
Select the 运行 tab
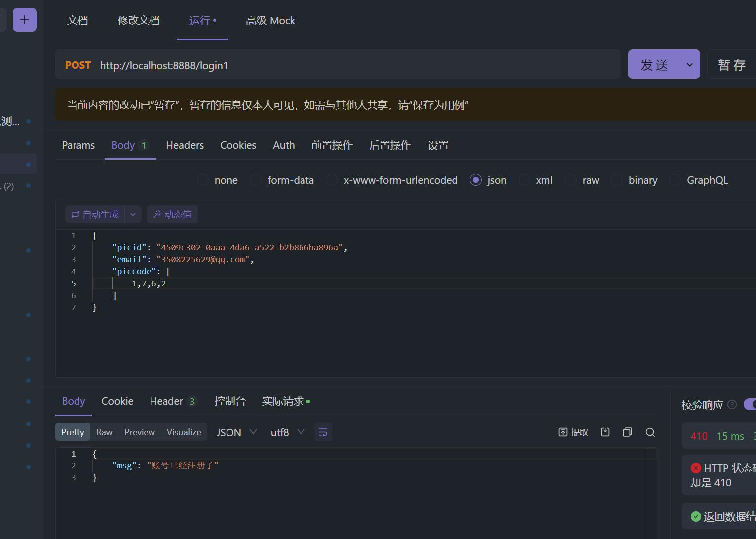pyautogui.click(x=202, y=20)
